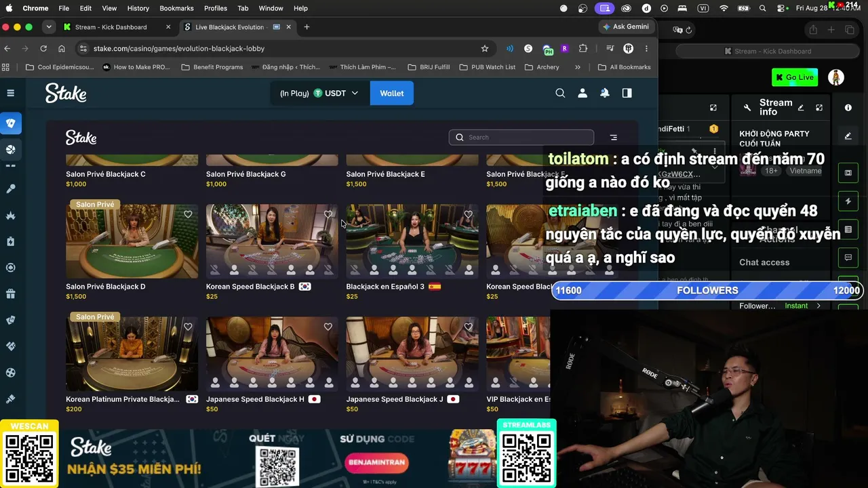Open the Chrome extensions puzzle icon
The height and width of the screenshot is (488, 868).
tap(583, 49)
